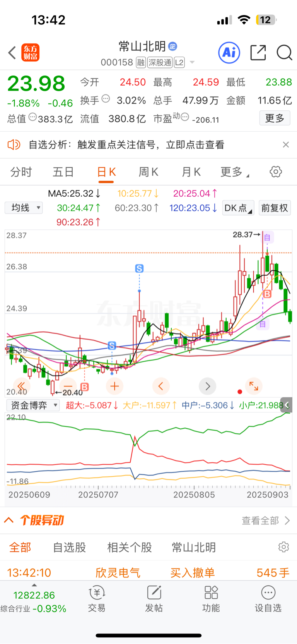Select the 自选股 filter tab
Image resolution: width=297 pixels, height=644 pixels.
tap(69, 547)
